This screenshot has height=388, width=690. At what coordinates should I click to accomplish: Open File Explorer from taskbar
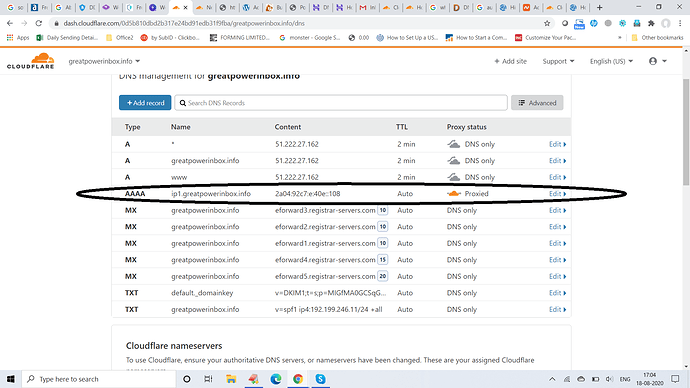click(x=231, y=379)
